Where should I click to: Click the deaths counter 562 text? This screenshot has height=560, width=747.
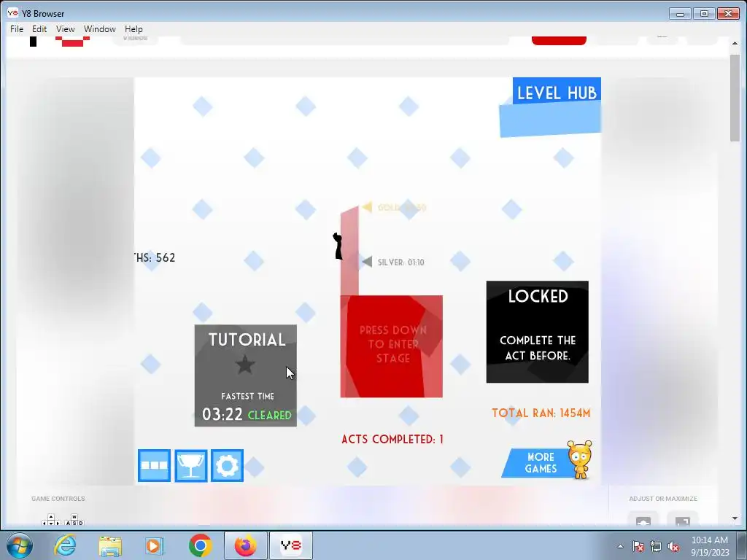click(155, 257)
